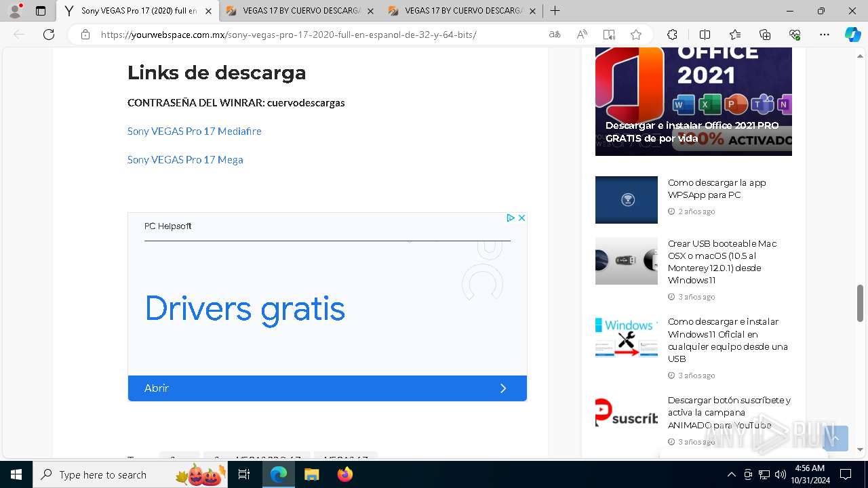Open the network status tray icon
Screen dimensions: 868x488
pyautogui.click(x=764, y=474)
